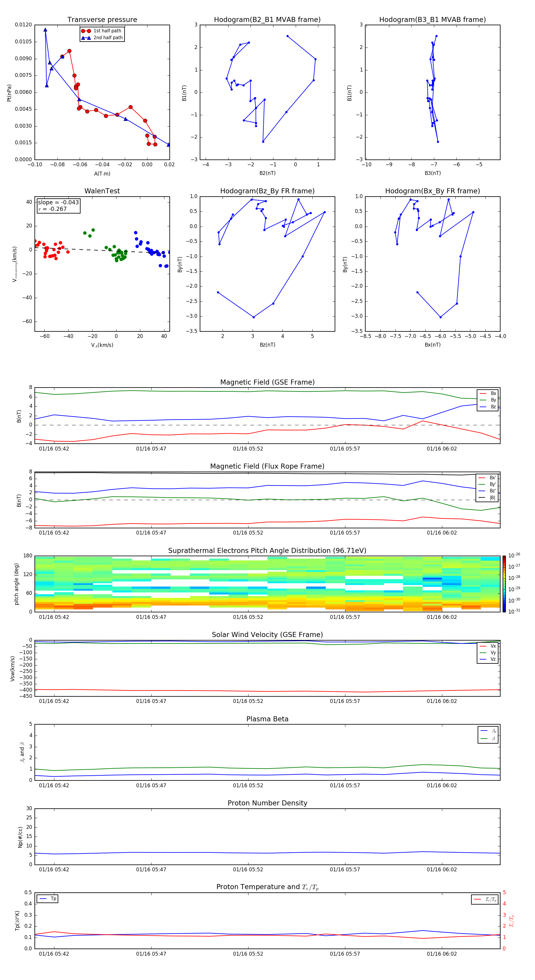Click the 'Magnetic Field (Flux Rope Frame)' title
Viewport: 535px width, 980px height.
coord(267,467)
